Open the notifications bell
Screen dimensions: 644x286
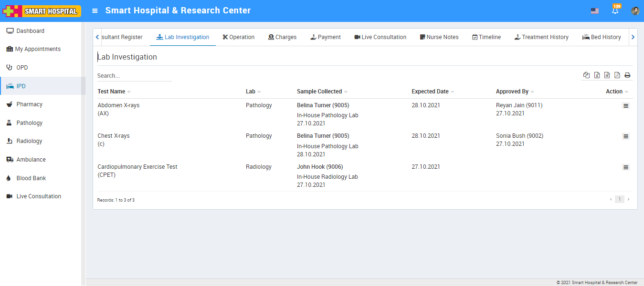(615, 10)
